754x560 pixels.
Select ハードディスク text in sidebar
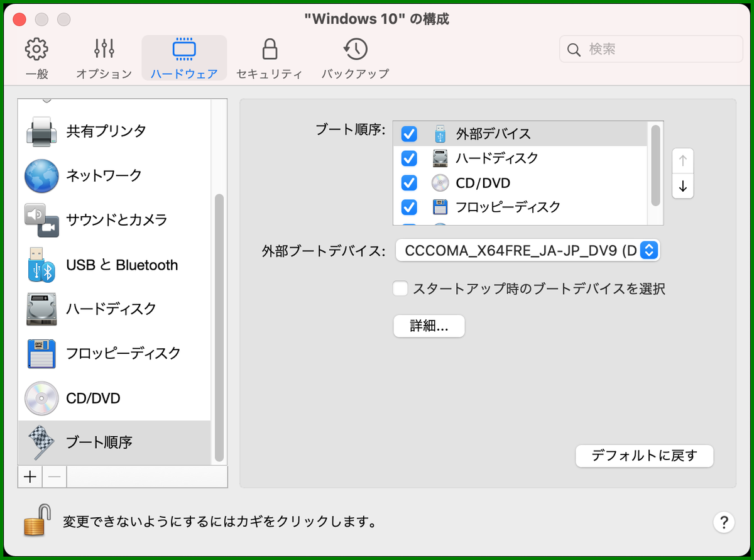[x=111, y=309]
